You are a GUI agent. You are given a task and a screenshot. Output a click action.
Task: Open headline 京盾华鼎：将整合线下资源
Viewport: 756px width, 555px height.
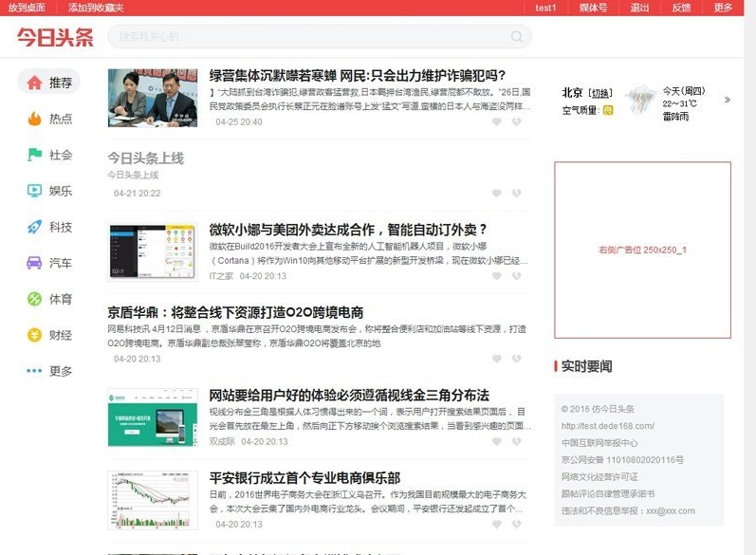click(x=235, y=312)
